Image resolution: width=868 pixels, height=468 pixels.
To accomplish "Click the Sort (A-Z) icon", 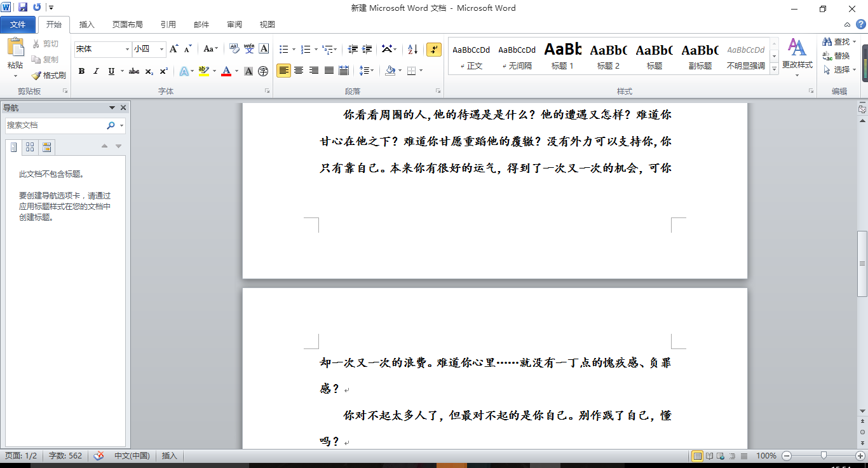I will pyautogui.click(x=412, y=49).
